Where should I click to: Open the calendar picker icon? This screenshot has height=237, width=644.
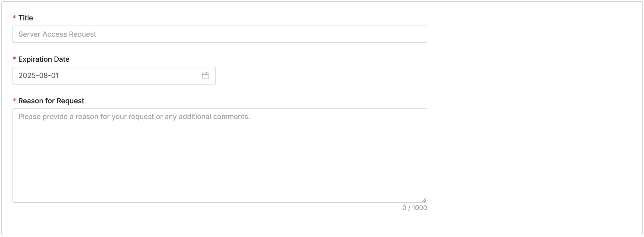[x=205, y=76]
